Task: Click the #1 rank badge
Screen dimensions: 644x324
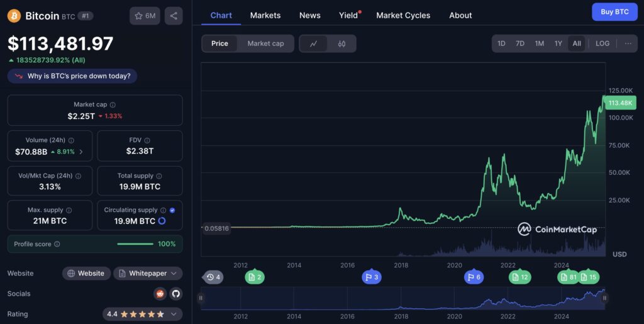Action: click(x=86, y=16)
